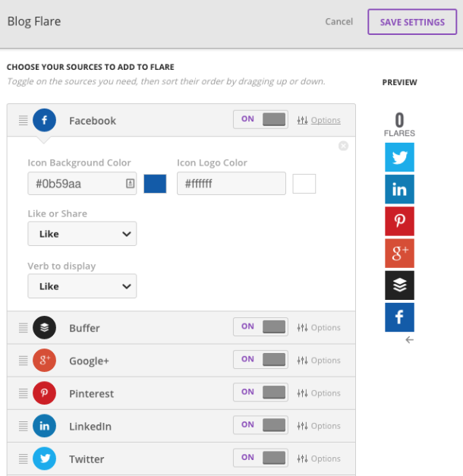Click the Icon Logo Color hex field
The height and width of the screenshot is (476, 463).
pos(231,184)
